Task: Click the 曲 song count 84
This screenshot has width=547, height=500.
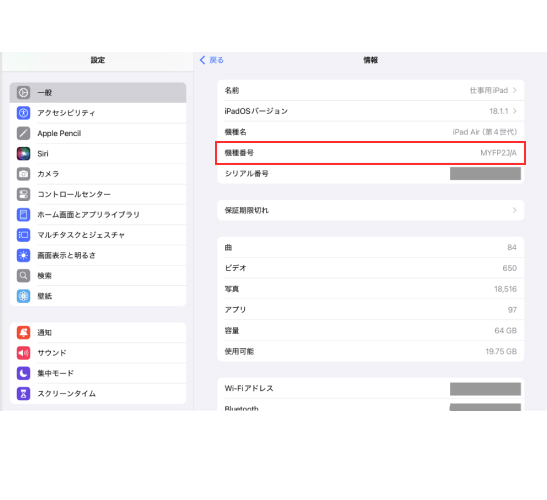Action: 512,247
